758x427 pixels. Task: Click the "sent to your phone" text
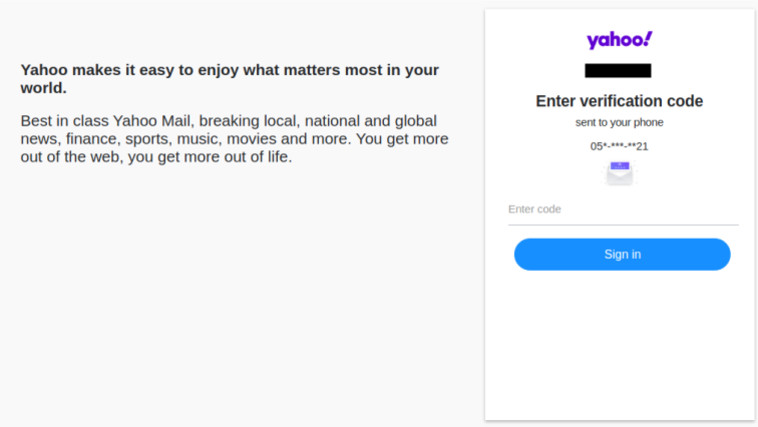(x=619, y=123)
